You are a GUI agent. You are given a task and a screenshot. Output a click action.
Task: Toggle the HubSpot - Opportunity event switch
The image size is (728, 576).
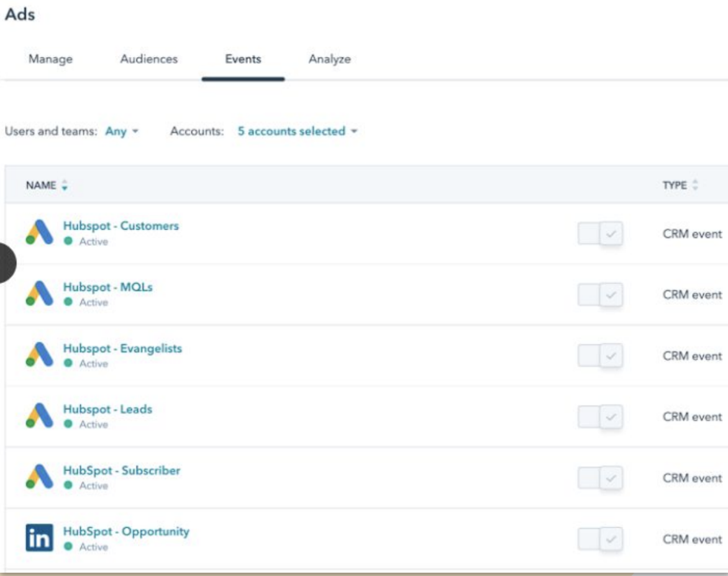click(x=600, y=539)
